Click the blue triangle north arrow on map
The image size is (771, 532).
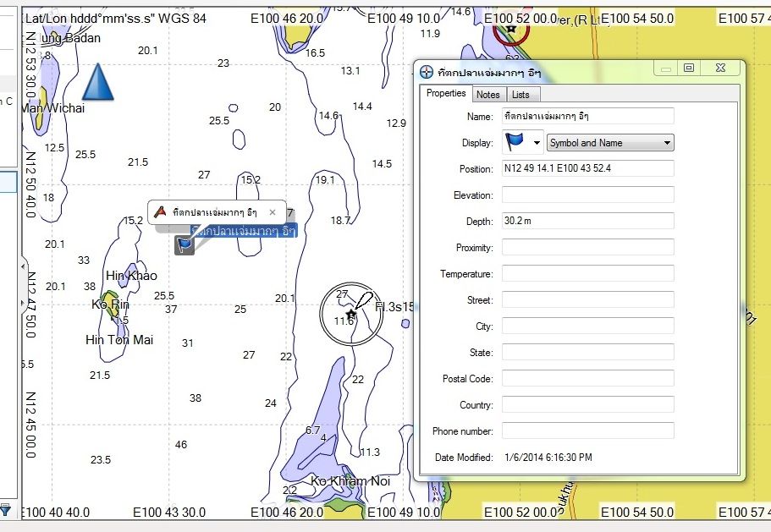pyautogui.click(x=97, y=83)
